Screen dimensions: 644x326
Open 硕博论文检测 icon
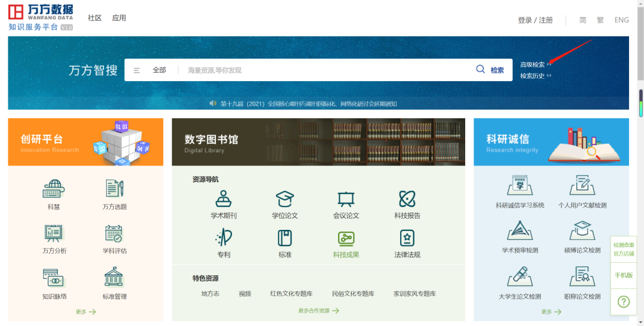583,230
